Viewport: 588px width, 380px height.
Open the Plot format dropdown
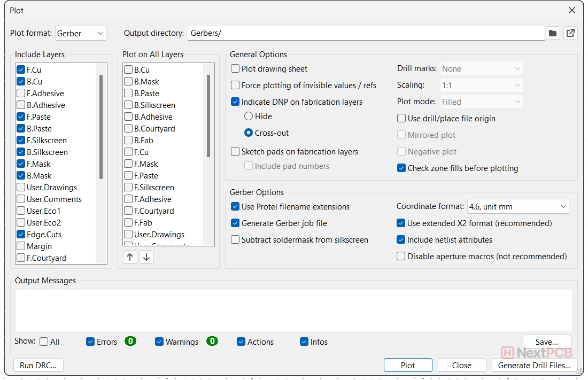tap(81, 33)
